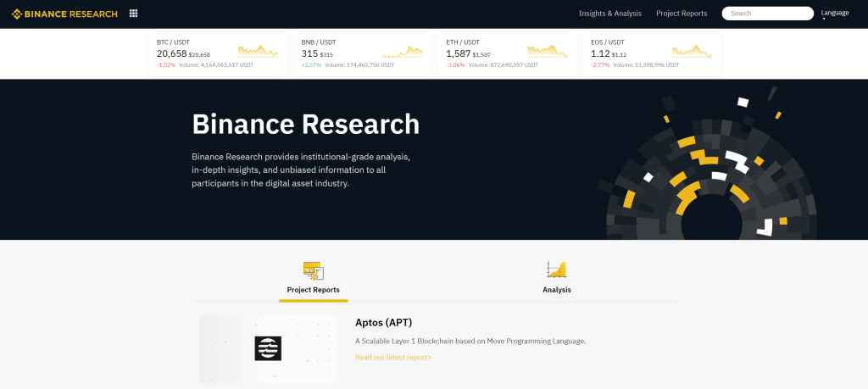Click EOS volume 11,598,996 USDT
This screenshot has width=868, height=389.
(647, 64)
